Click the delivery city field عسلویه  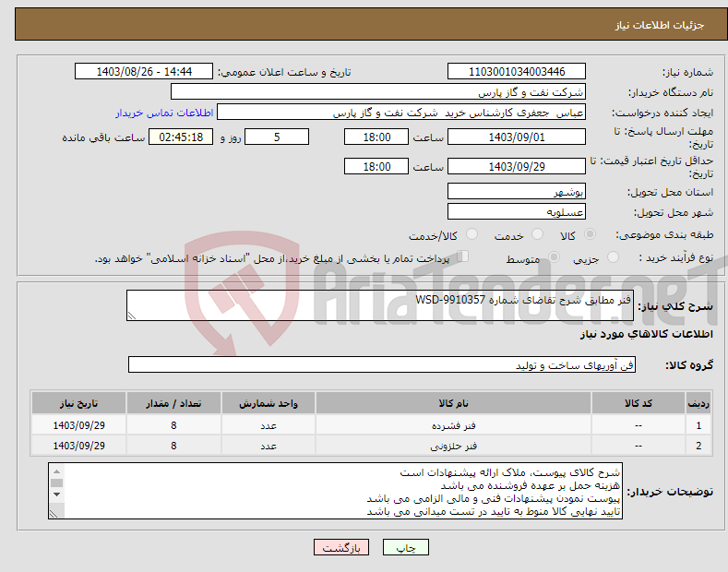(x=517, y=211)
